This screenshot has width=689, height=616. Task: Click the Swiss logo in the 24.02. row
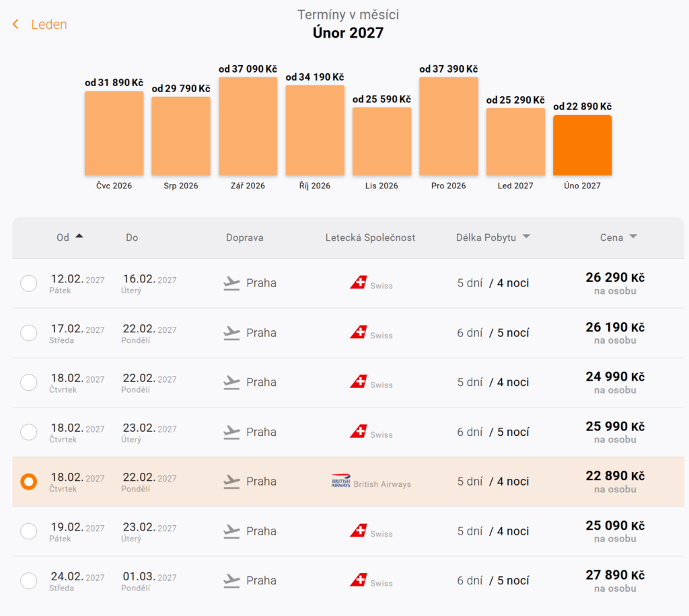(358, 580)
